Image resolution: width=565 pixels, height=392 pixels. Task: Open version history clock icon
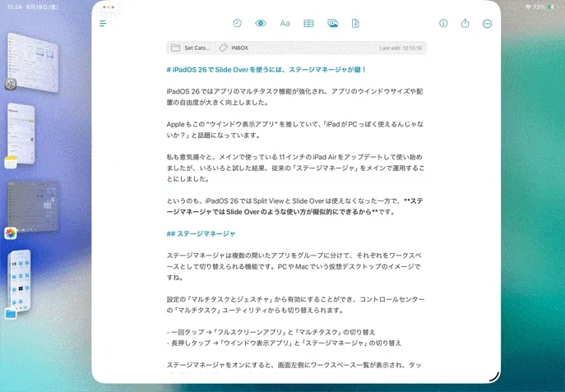click(237, 23)
